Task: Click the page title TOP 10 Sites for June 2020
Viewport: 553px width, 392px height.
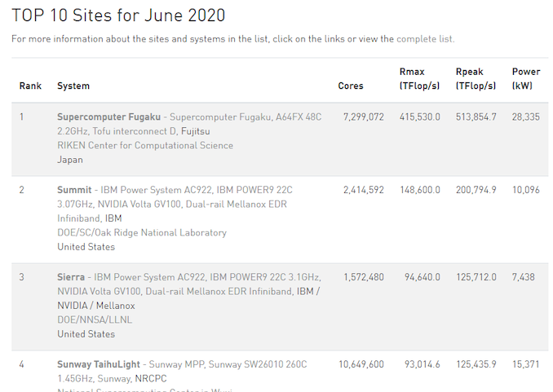Action: pos(118,15)
